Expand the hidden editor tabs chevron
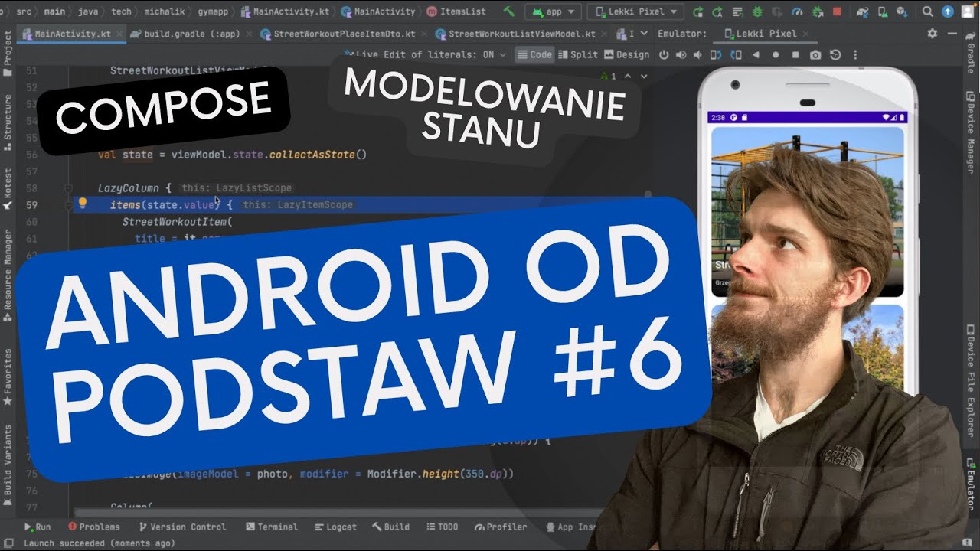This screenshot has width=980, height=551. click(644, 34)
